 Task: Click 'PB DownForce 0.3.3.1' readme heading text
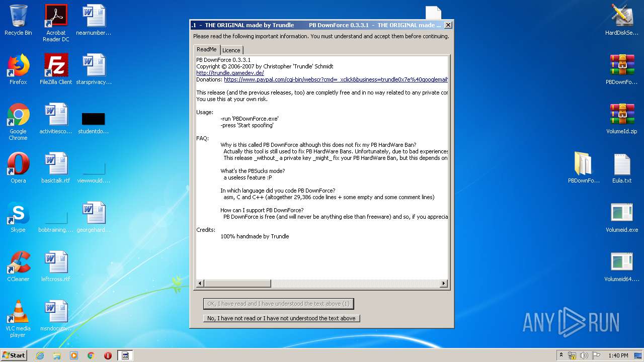[x=223, y=60]
